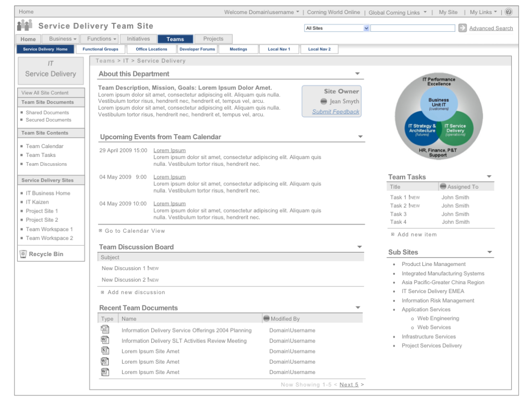Open the Meetings sub navigation tab
The width and height of the screenshot is (532, 399).
pos(238,49)
